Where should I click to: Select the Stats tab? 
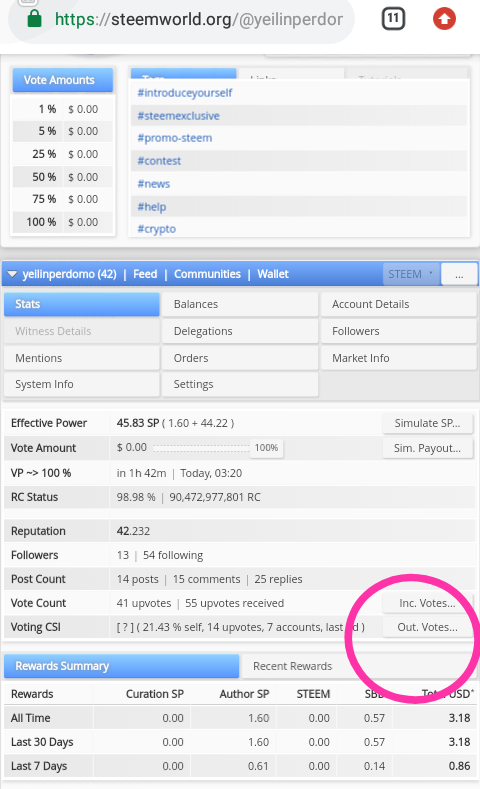82,304
